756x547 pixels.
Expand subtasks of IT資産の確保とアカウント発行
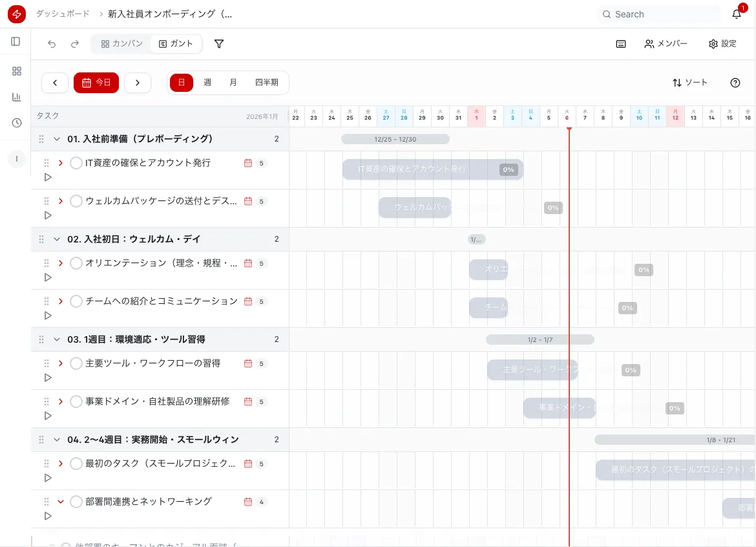point(61,163)
